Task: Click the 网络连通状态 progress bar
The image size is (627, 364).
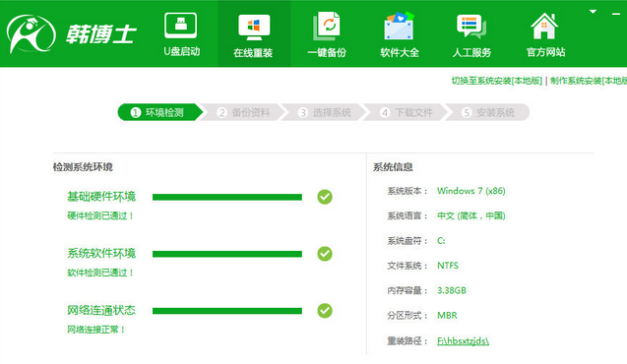Action: [x=227, y=311]
